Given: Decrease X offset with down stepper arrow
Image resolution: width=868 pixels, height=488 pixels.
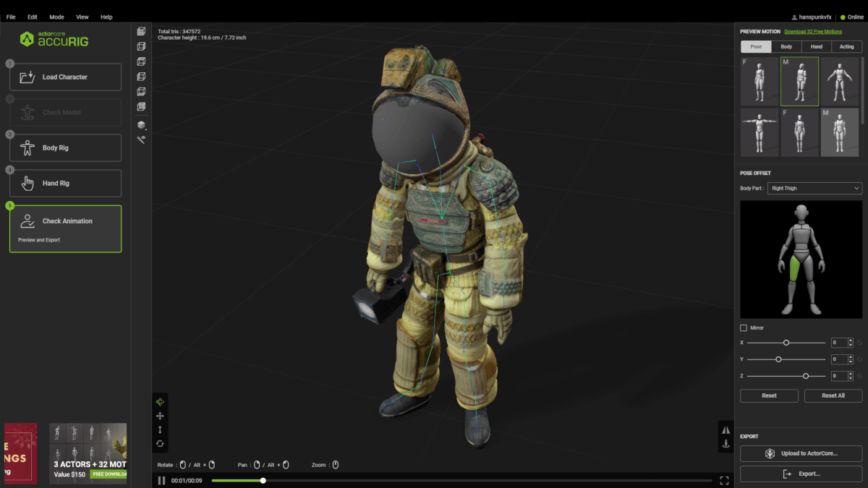Looking at the screenshot, I should [x=851, y=346].
